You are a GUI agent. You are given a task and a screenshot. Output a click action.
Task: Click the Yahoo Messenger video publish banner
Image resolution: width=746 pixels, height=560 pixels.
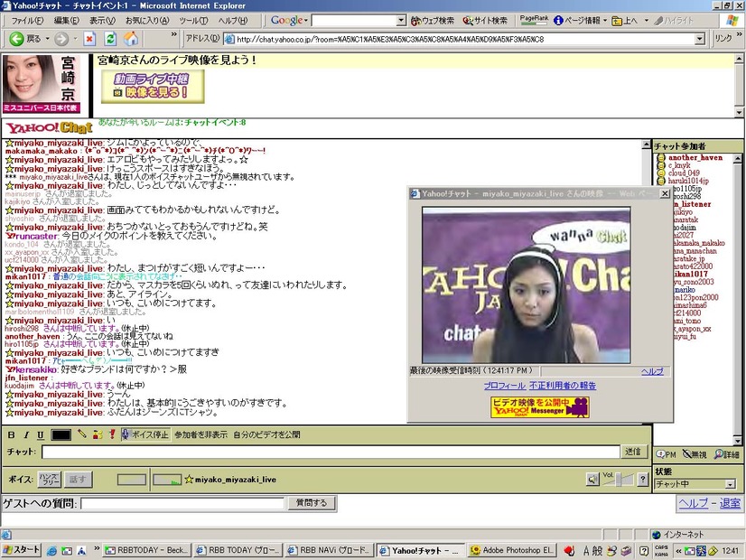coord(540,407)
